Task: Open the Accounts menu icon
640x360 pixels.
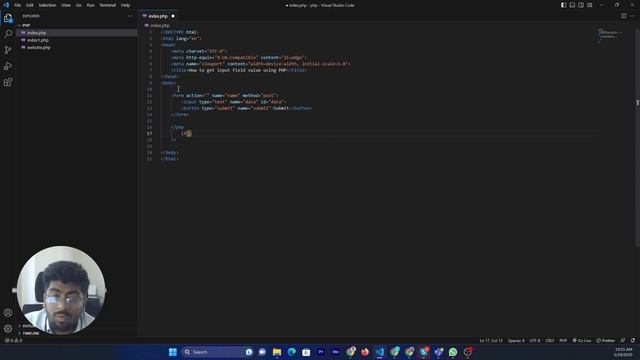Action: [8, 313]
